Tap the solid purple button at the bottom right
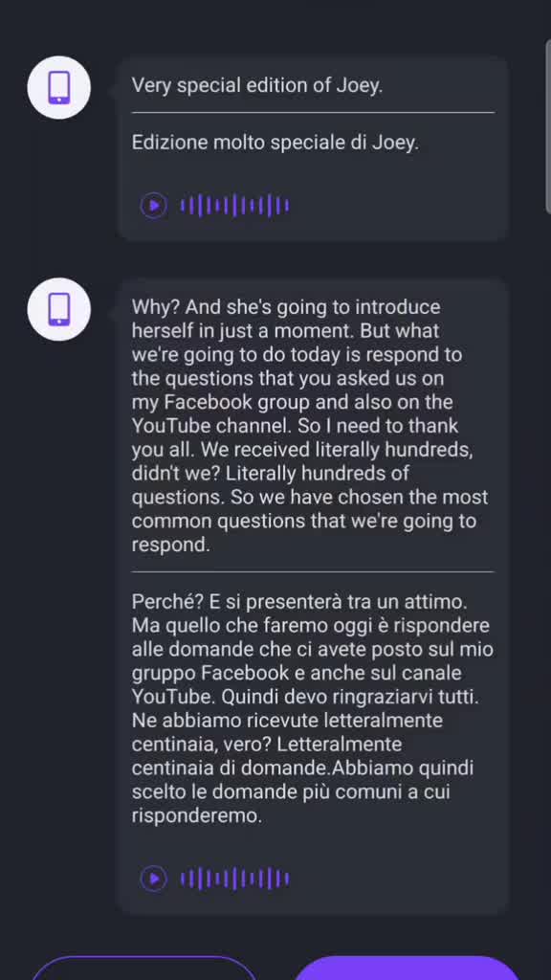Viewport: 551px width, 980px height. [407, 968]
